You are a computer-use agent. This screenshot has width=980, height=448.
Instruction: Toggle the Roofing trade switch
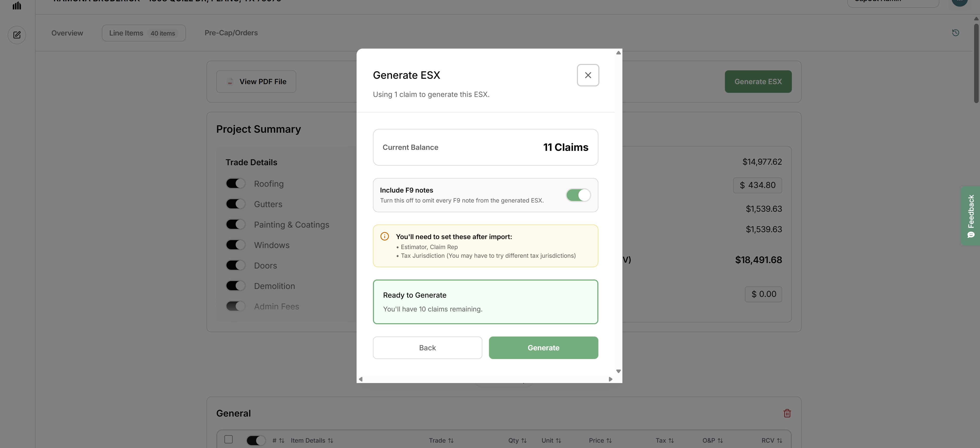[235, 183]
